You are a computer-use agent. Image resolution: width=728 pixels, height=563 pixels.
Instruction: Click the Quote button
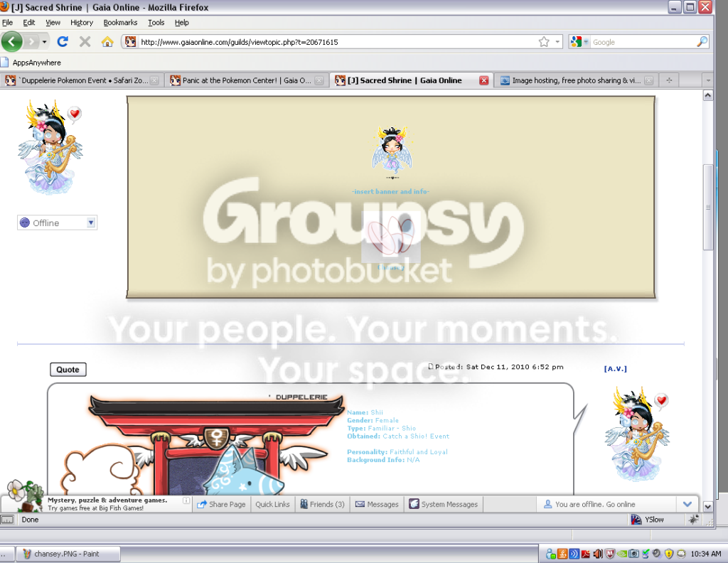68,370
